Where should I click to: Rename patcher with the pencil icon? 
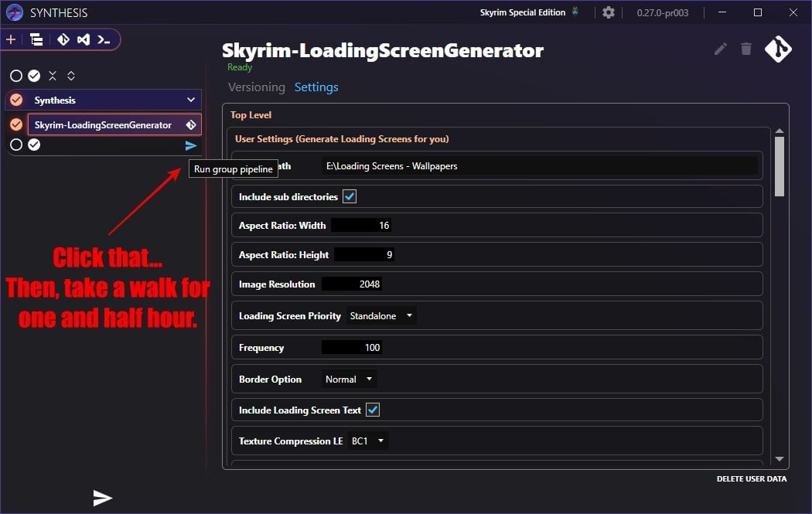pyautogui.click(x=720, y=49)
